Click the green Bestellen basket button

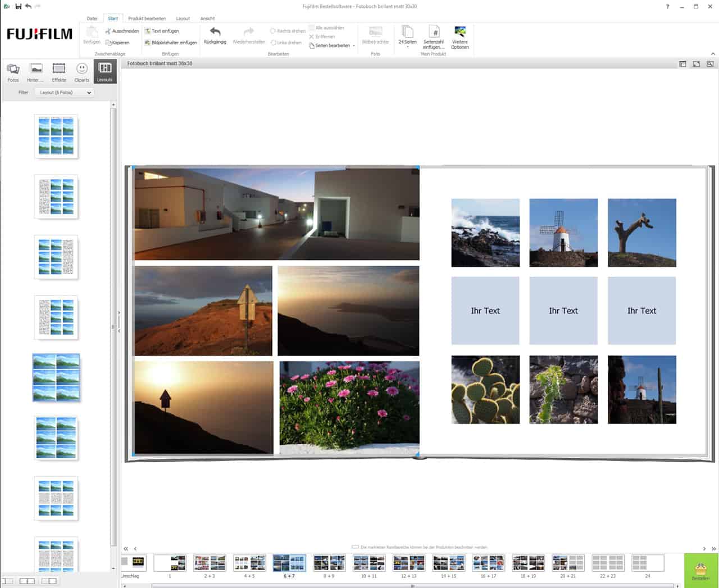click(x=700, y=570)
